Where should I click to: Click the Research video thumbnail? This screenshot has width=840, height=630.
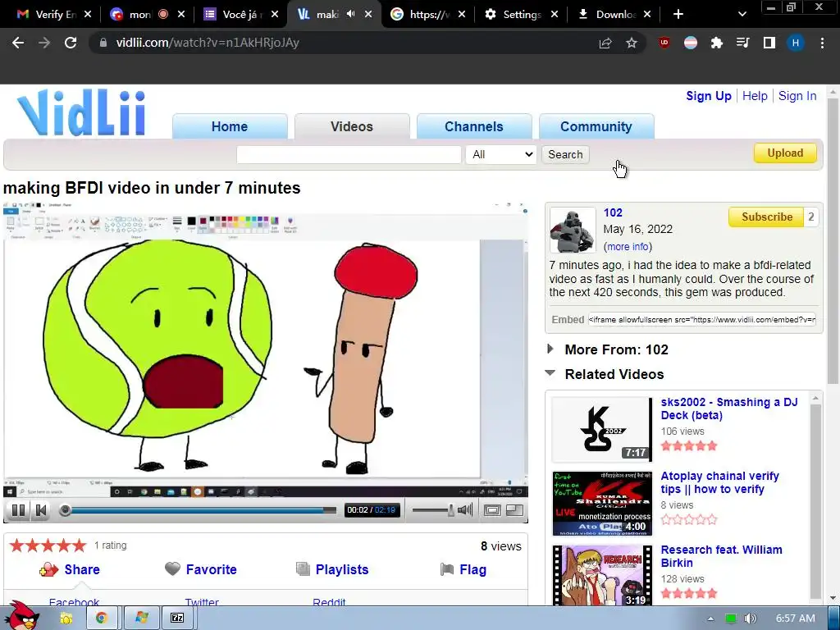tap(602, 575)
